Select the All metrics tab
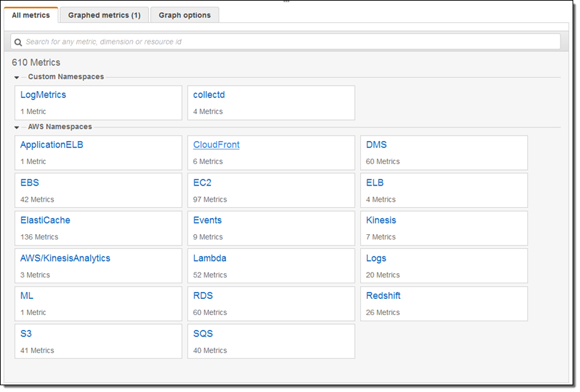 click(x=31, y=15)
